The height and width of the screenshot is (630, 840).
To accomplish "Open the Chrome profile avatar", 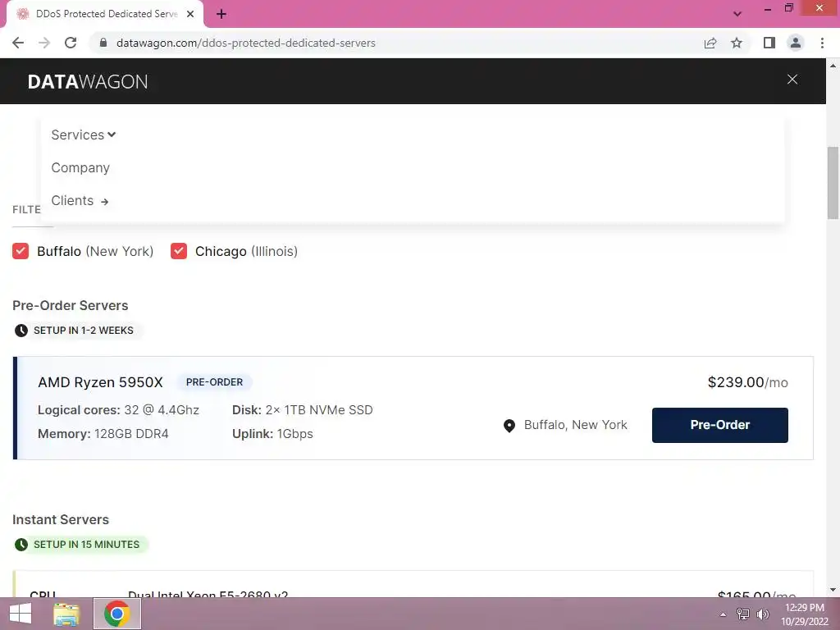I will point(796,43).
